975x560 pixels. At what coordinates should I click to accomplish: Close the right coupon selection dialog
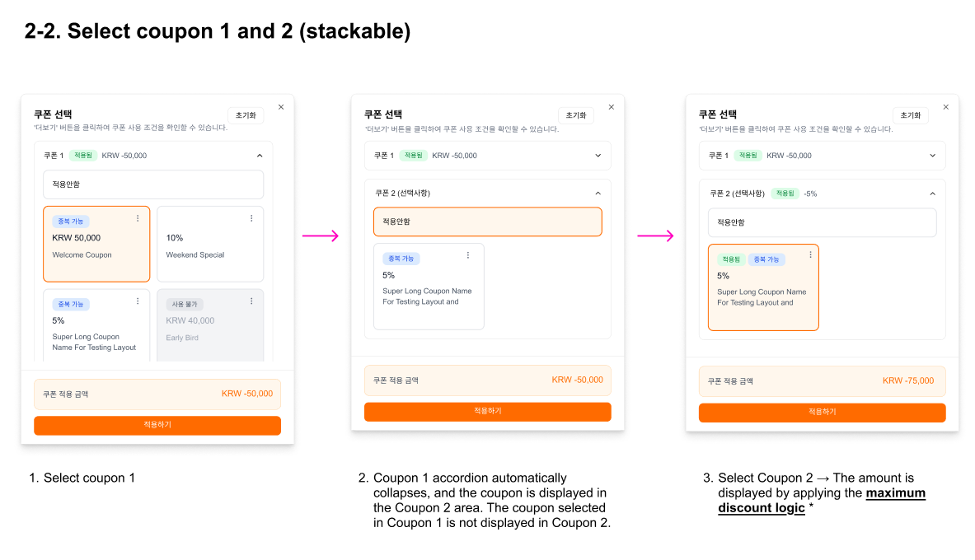(945, 106)
